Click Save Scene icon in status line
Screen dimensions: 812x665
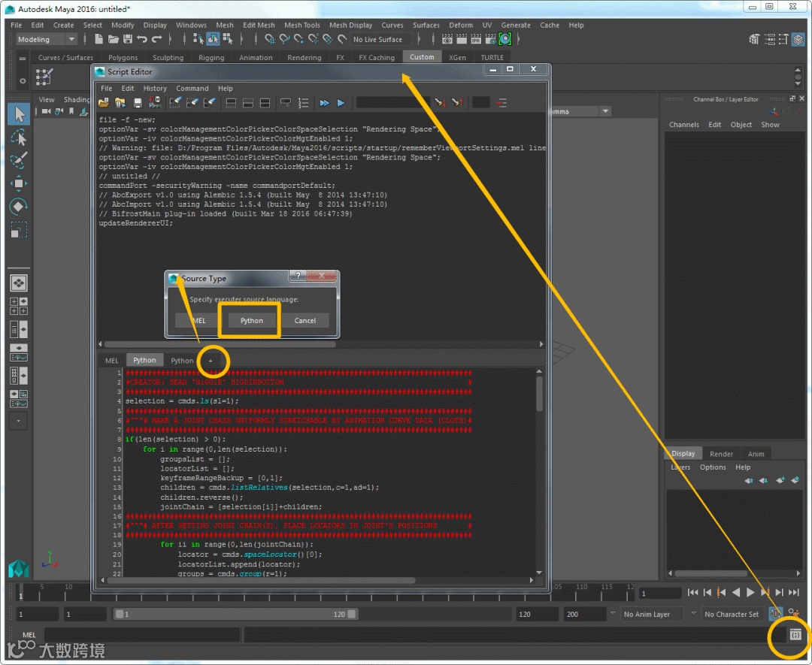coord(127,39)
